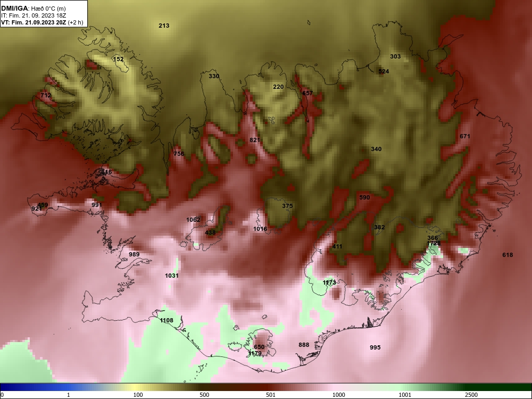Click the 618 value over the eastern sea
532x399 pixels.
pyautogui.click(x=508, y=255)
